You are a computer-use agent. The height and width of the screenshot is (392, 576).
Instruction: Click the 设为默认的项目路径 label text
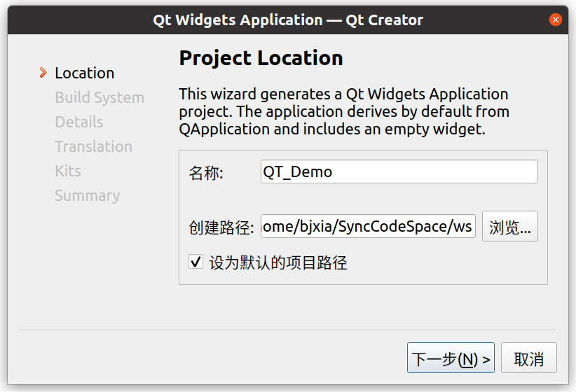click(278, 263)
